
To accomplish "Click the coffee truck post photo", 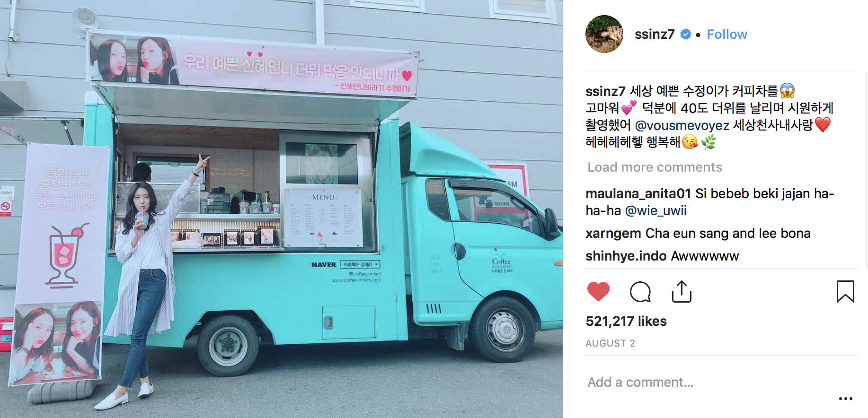I will (x=281, y=209).
